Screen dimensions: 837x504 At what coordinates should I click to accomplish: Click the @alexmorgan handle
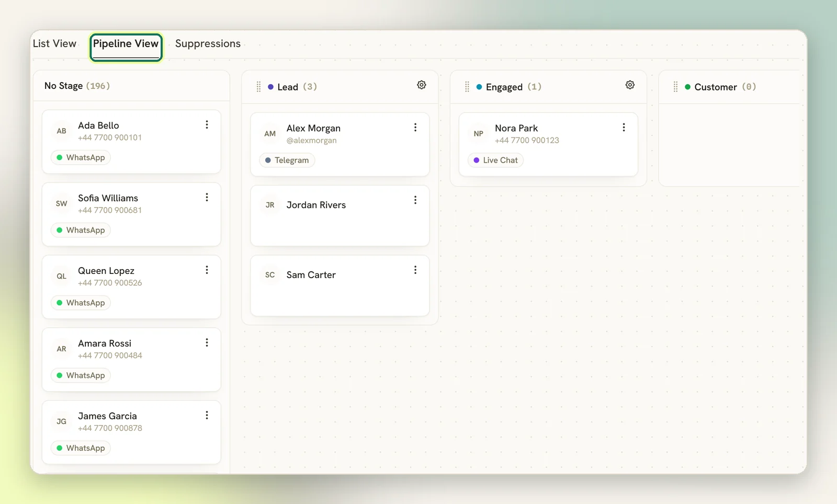[312, 140]
